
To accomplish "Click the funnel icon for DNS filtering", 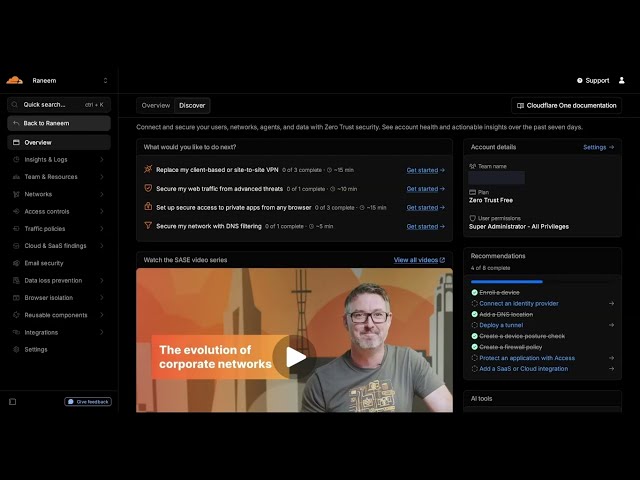I will click(x=148, y=225).
